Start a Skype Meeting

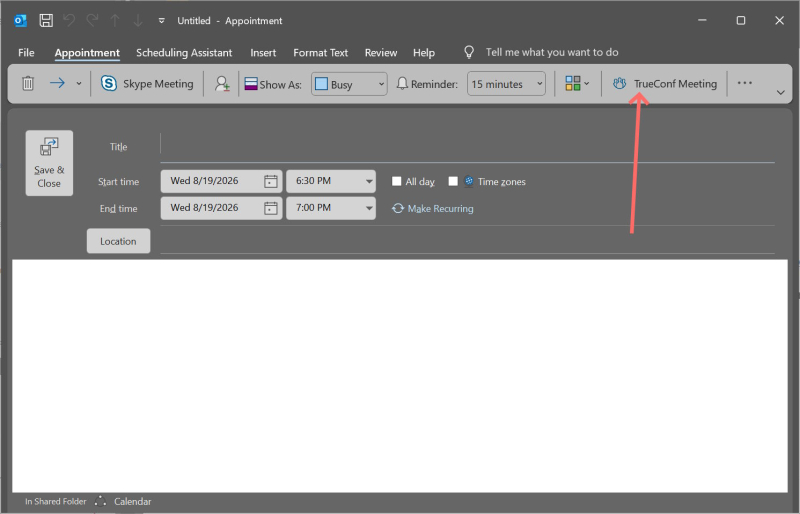click(x=147, y=84)
